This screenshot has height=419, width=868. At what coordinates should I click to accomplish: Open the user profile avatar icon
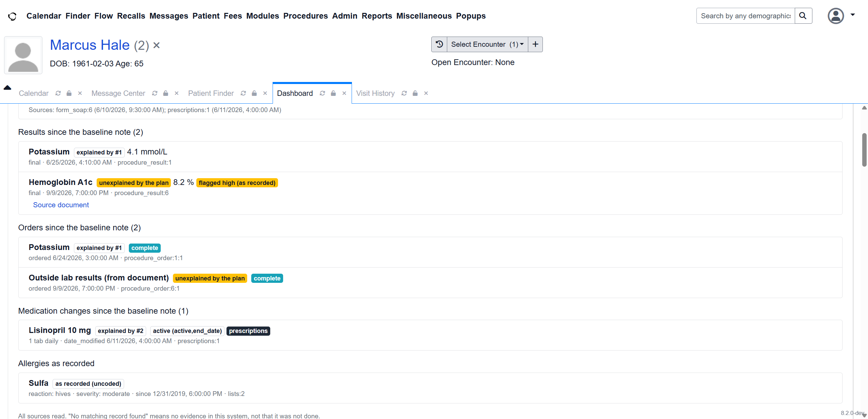point(836,16)
